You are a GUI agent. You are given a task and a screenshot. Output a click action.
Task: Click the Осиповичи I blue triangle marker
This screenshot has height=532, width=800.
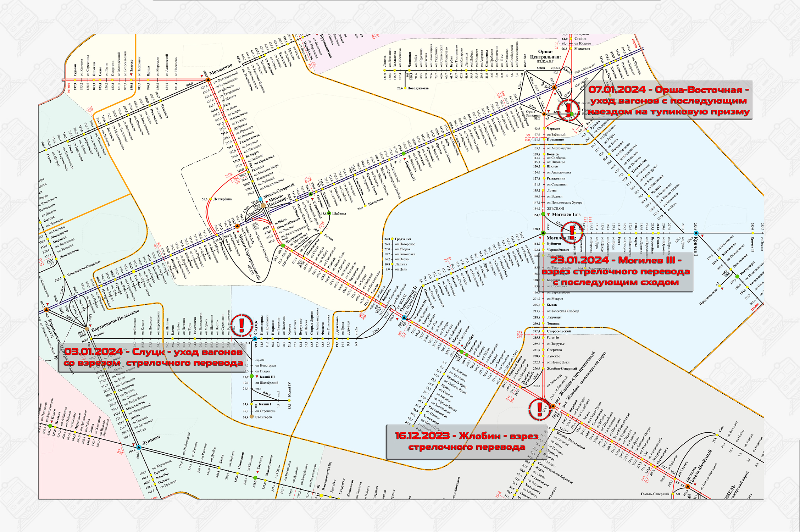click(x=404, y=318)
